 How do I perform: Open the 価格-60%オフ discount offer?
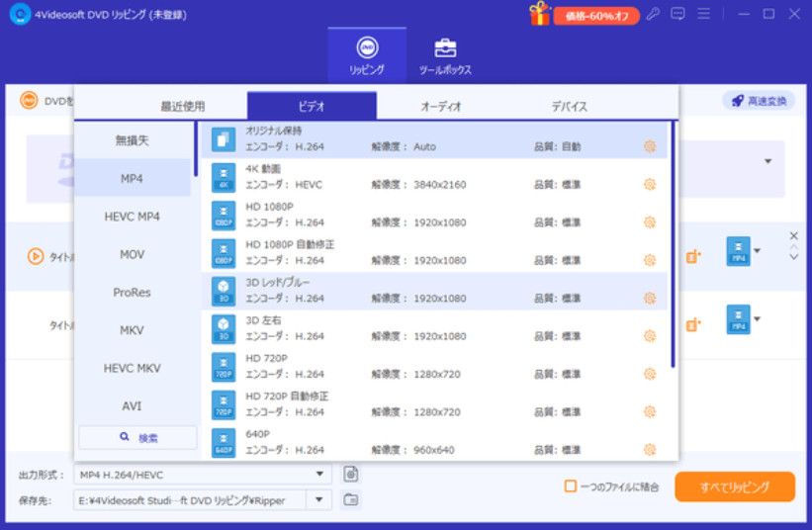(x=596, y=16)
